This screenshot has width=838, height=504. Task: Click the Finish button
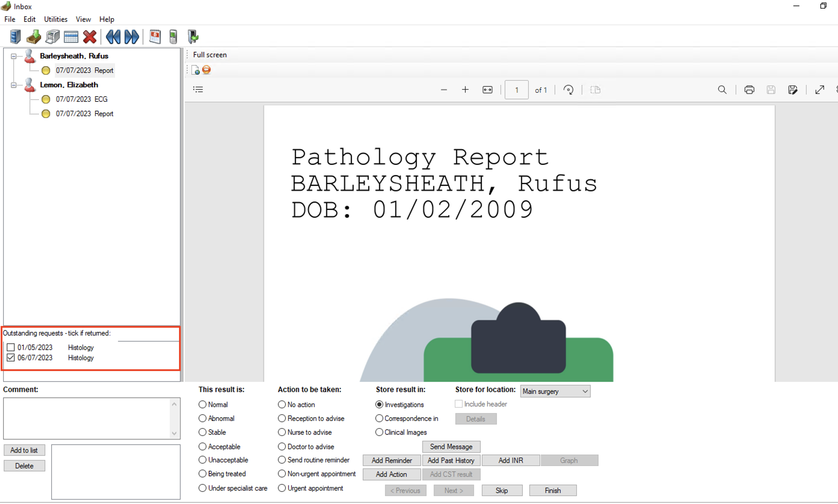pos(553,490)
